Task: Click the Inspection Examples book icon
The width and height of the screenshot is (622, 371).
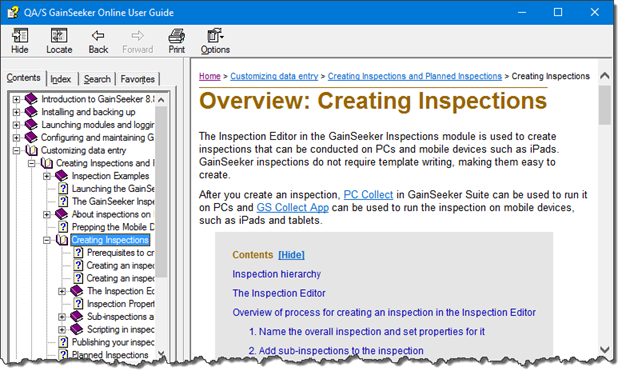Action: point(61,175)
